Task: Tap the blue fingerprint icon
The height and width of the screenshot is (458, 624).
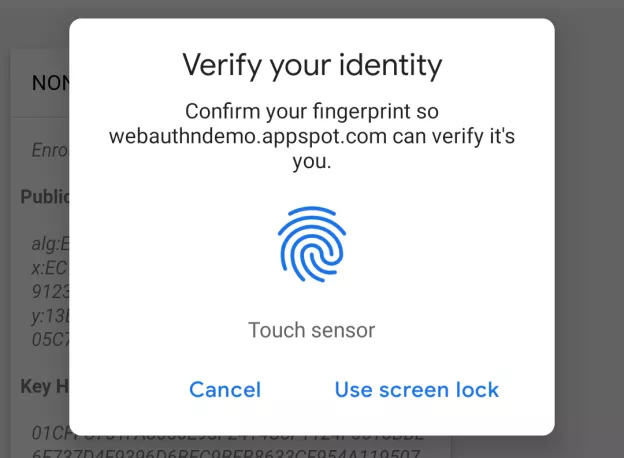Action: pyautogui.click(x=311, y=246)
